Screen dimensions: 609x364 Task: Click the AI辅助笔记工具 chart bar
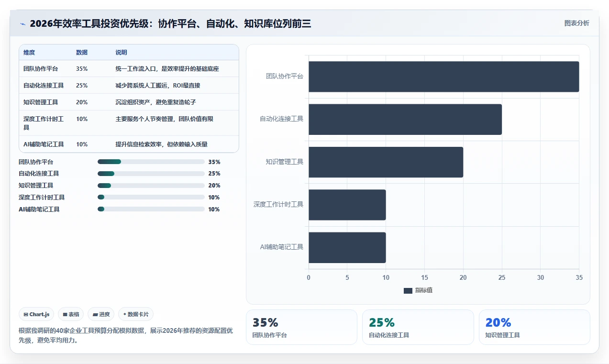click(x=347, y=247)
